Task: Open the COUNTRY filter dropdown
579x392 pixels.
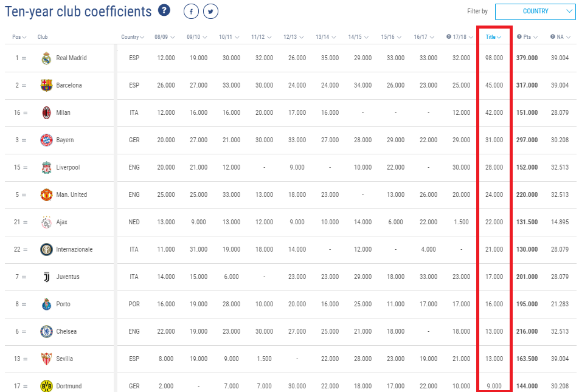Action: 535,11
